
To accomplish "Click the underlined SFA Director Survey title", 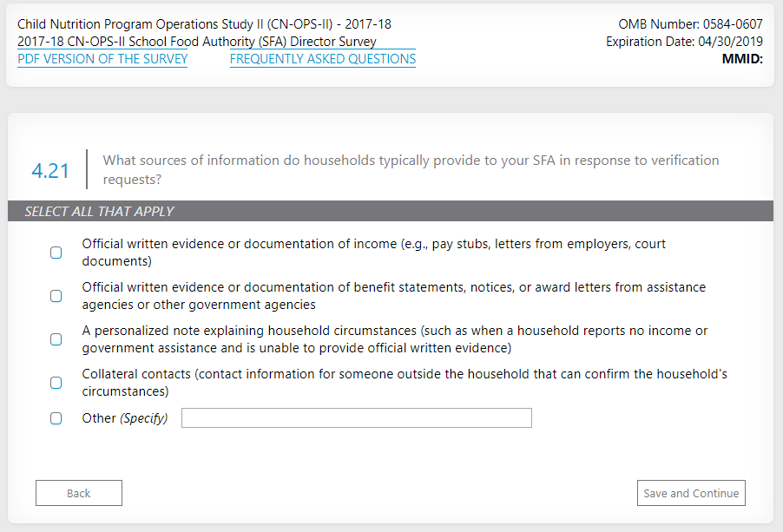I will (197, 42).
